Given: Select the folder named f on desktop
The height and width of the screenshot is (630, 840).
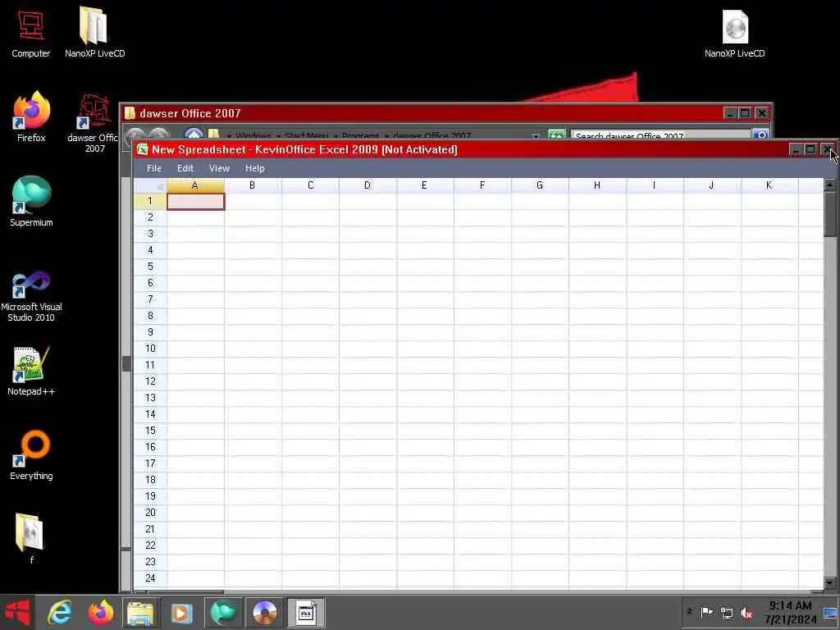Looking at the screenshot, I should 30,538.
